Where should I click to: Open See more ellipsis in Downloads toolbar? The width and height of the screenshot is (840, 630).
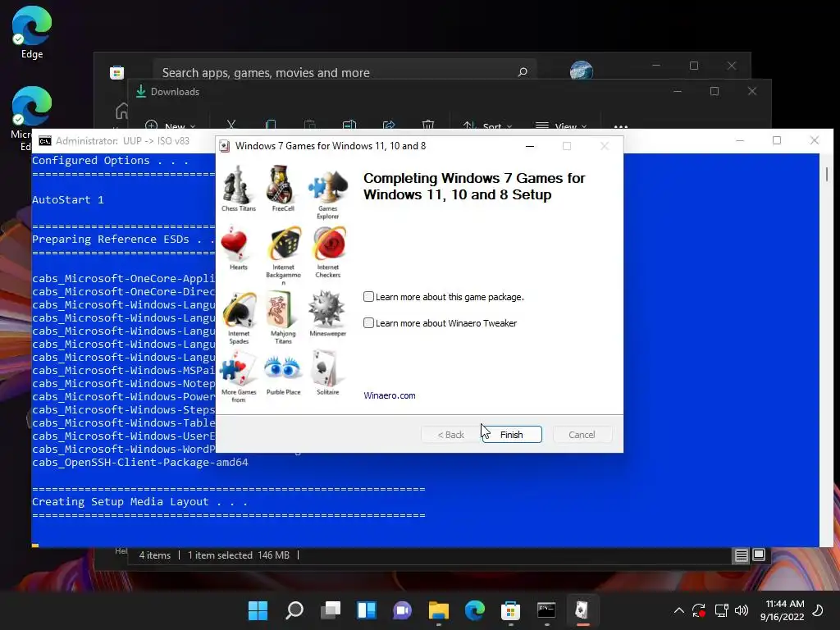point(620,126)
